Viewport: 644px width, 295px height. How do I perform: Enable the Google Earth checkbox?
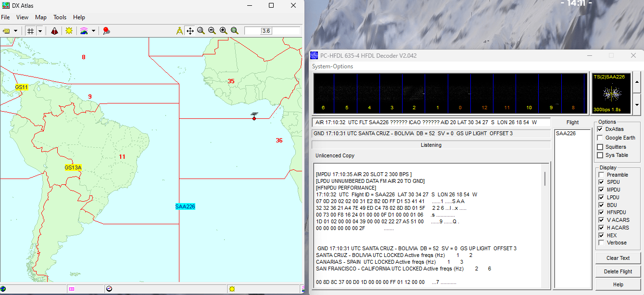[600, 138]
